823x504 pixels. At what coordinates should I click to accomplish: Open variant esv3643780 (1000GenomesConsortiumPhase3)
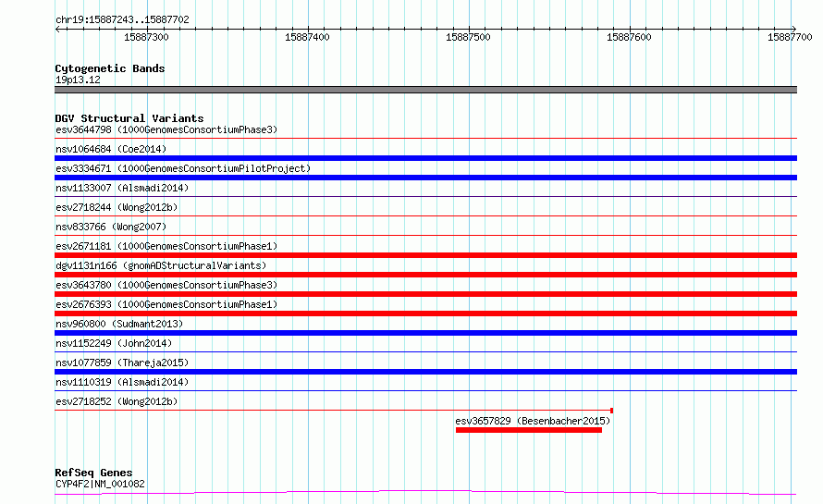tap(166, 285)
